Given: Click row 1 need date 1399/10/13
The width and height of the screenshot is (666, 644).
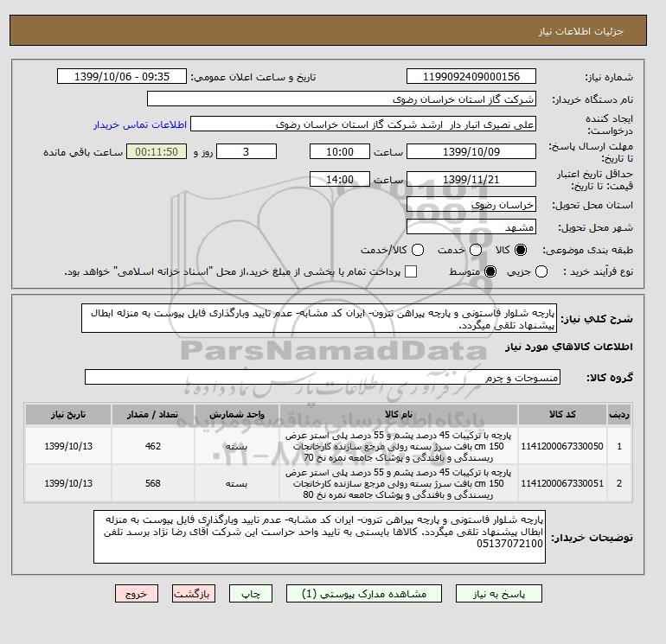Looking at the screenshot, I should point(68,446).
